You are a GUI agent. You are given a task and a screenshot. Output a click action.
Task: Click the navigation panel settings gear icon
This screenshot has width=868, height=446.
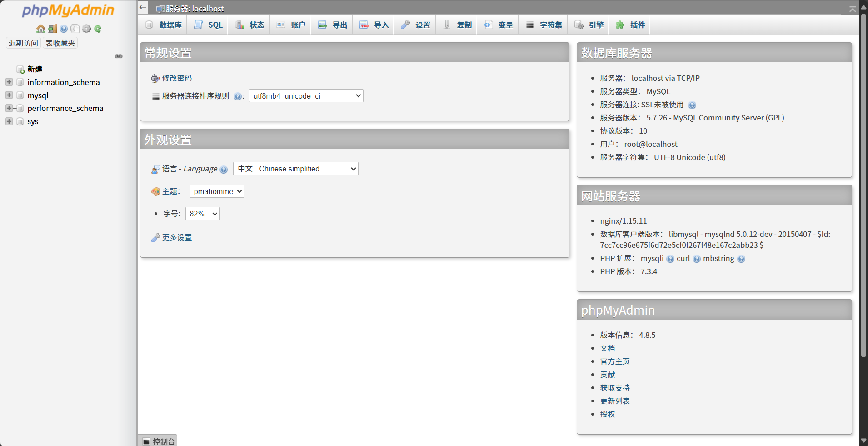click(x=86, y=29)
